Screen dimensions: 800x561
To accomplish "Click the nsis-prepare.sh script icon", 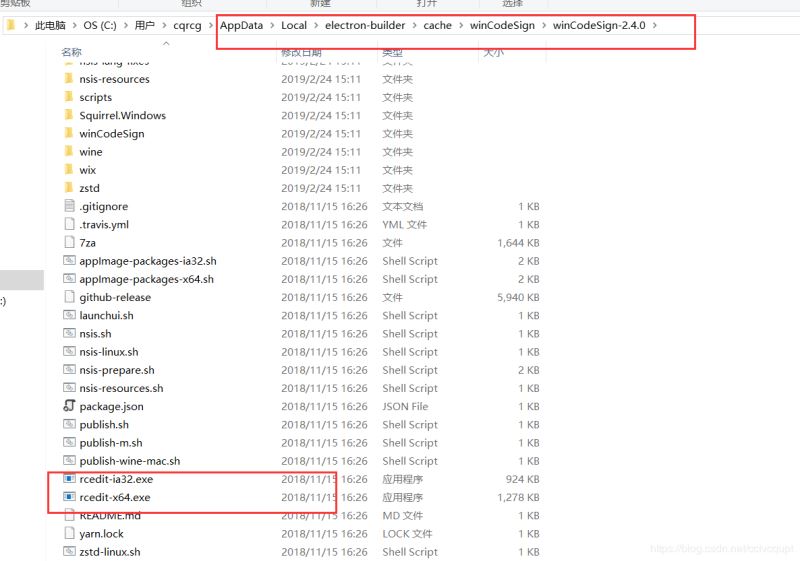I will [69, 370].
